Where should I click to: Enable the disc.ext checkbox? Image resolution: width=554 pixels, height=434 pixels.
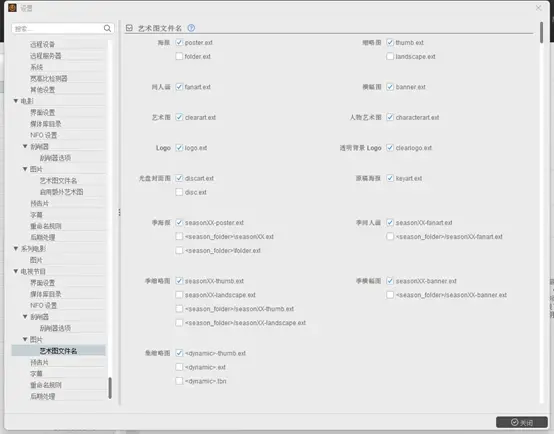pos(179,192)
